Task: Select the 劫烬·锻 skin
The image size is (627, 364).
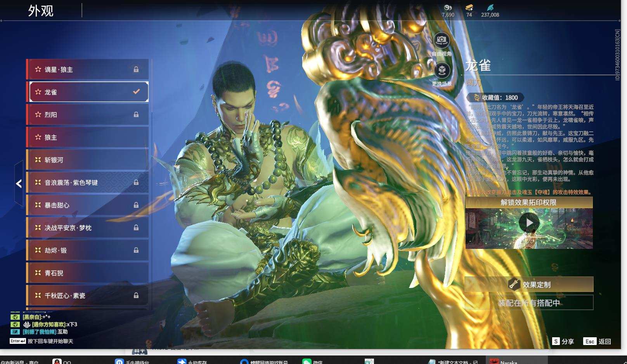Action: point(88,250)
